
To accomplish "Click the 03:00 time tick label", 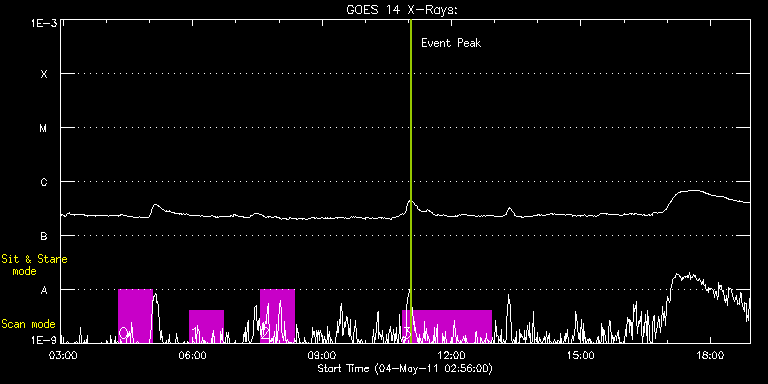I will [64, 355].
